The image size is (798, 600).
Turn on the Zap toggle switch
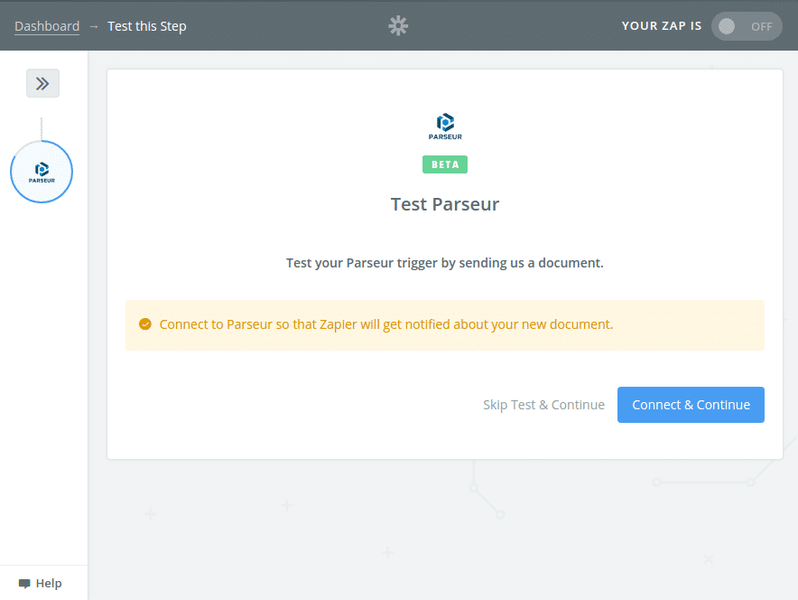tap(746, 26)
